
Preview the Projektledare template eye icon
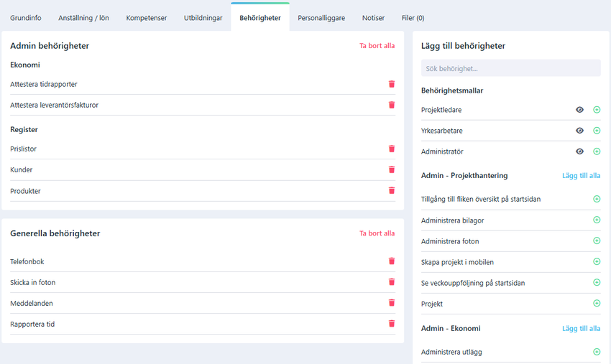pyautogui.click(x=580, y=110)
